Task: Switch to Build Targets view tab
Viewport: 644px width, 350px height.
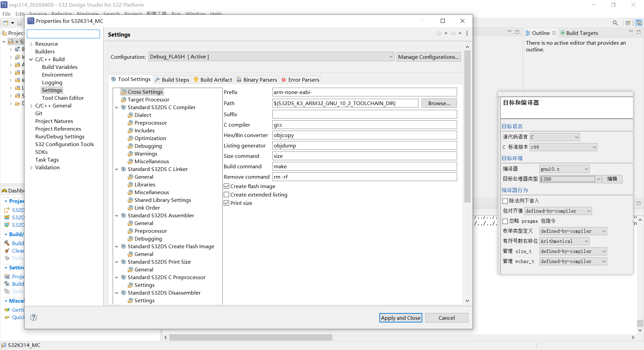Action: click(579, 33)
